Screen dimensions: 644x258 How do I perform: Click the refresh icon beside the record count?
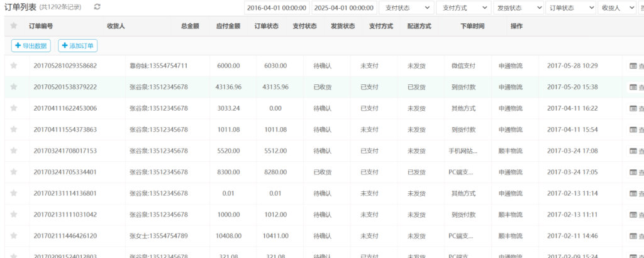(97, 7)
